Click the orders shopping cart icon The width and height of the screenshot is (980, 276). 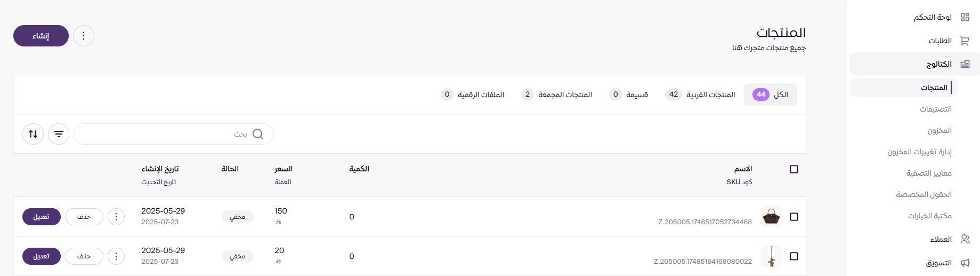[965, 41]
